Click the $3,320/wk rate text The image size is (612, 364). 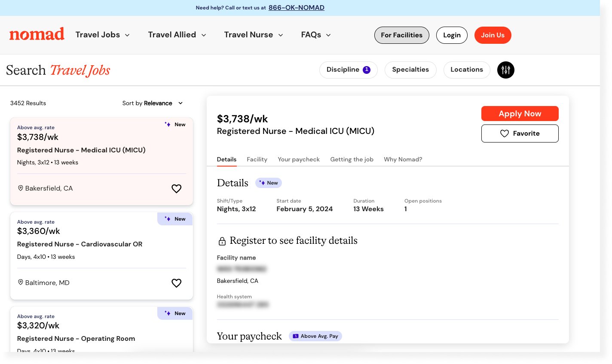pos(38,325)
